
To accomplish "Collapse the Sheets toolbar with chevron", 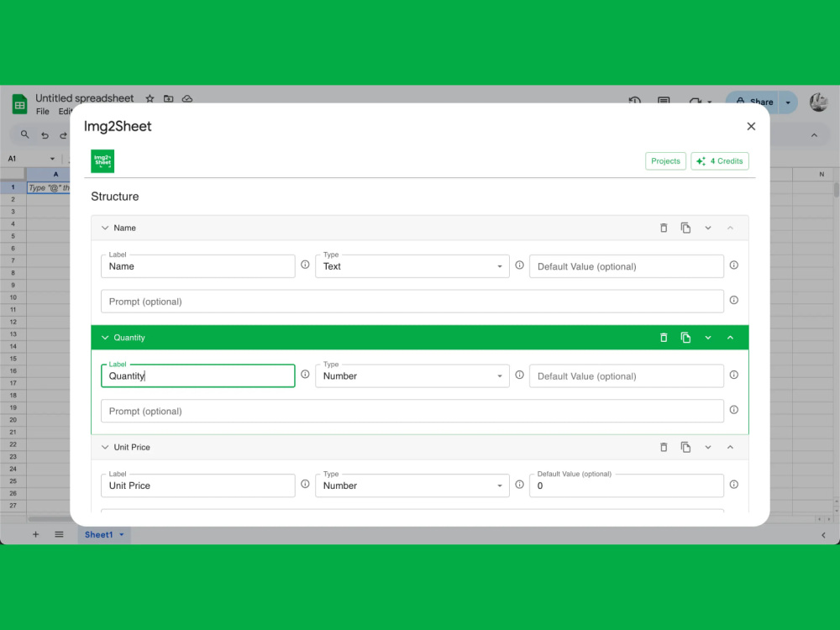I will coord(814,135).
